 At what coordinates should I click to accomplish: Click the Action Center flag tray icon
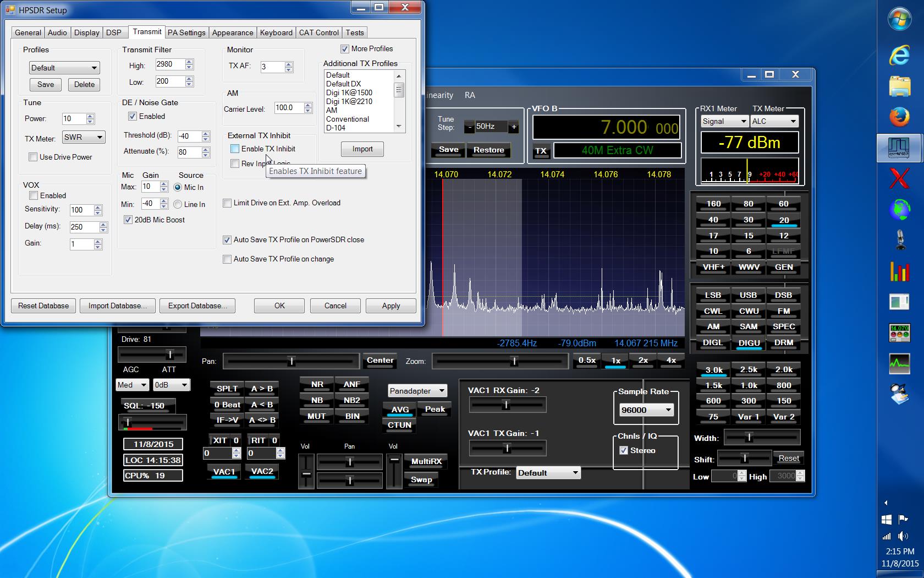[x=903, y=519]
